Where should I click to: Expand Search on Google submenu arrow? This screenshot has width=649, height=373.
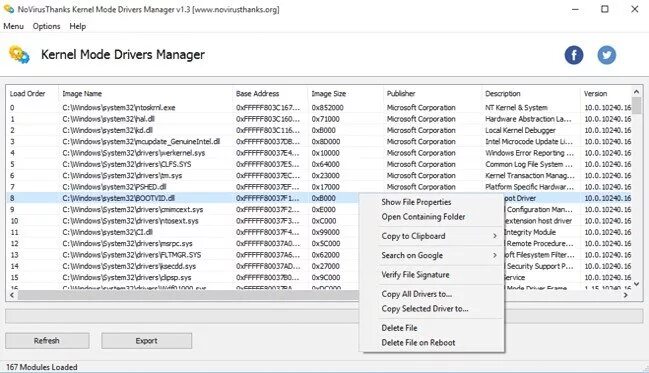(x=495, y=255)
